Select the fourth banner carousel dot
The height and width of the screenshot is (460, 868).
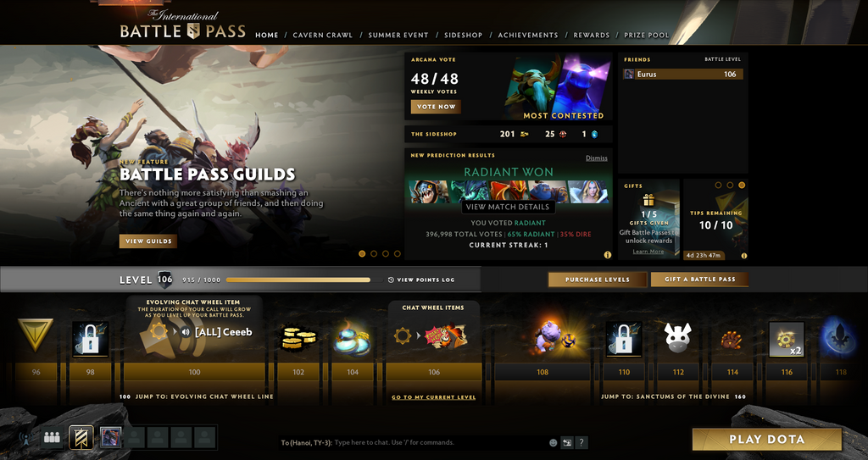coord(397,253)
